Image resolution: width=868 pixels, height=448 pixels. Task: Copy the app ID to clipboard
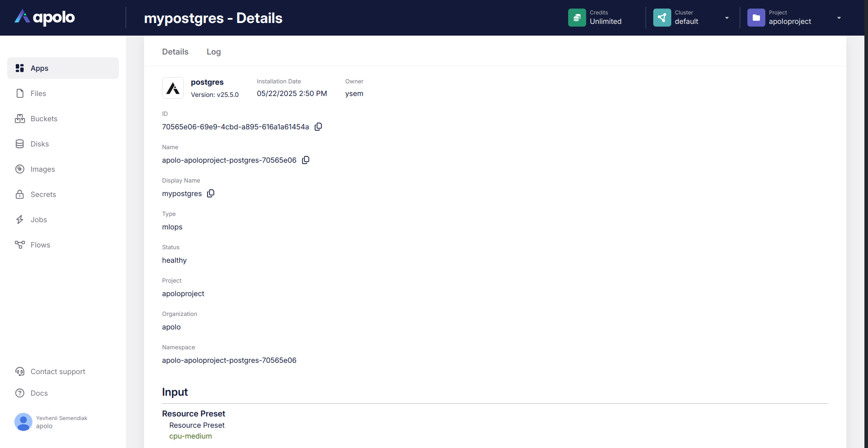point(318,127)
